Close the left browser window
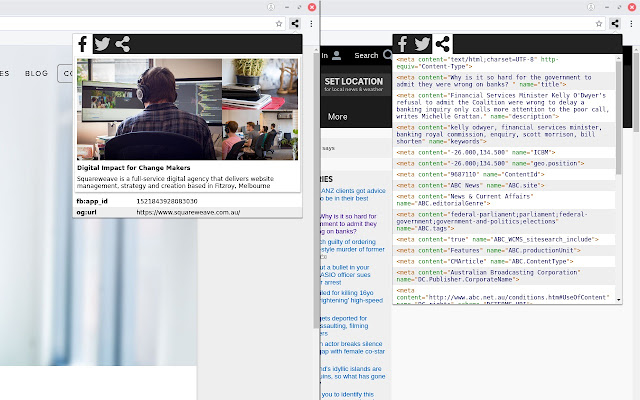Screen dimensions: 640x400 click(312, 7)
